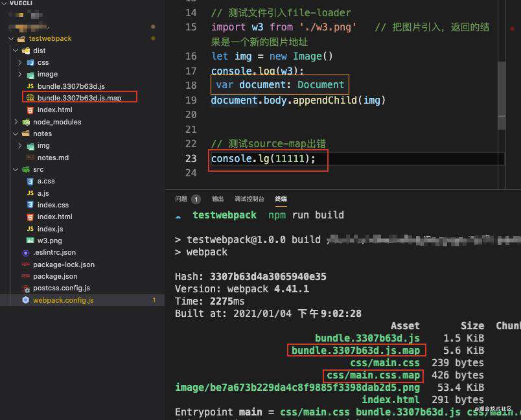The width and height of the screenshot is (521, 420).
Task: Collapse the testwebpack folder chevron
Action: [11, 38]
